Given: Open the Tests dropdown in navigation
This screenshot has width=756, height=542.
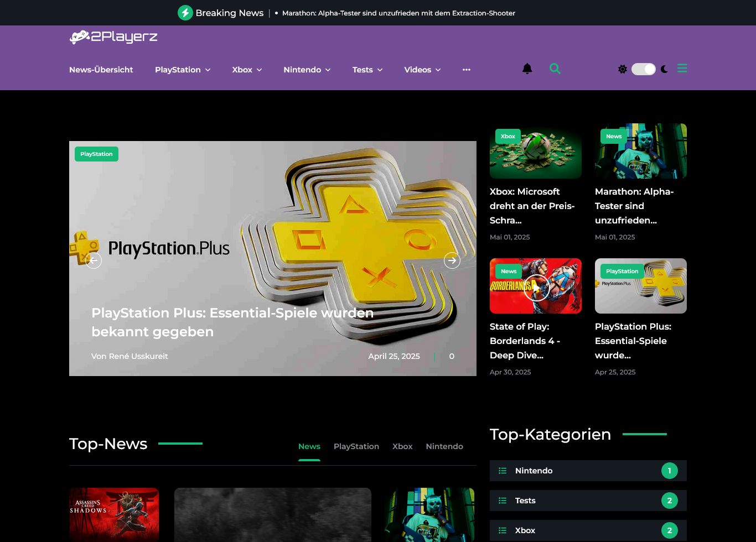Looking at the screenshot, I should tap(367, 70).
